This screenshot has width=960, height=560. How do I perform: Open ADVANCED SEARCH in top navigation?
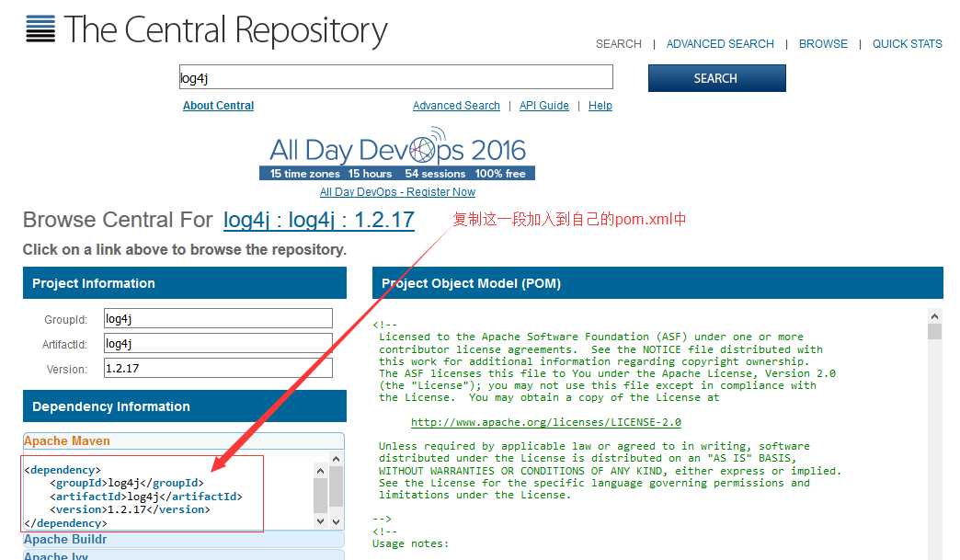tap(720, 44)
